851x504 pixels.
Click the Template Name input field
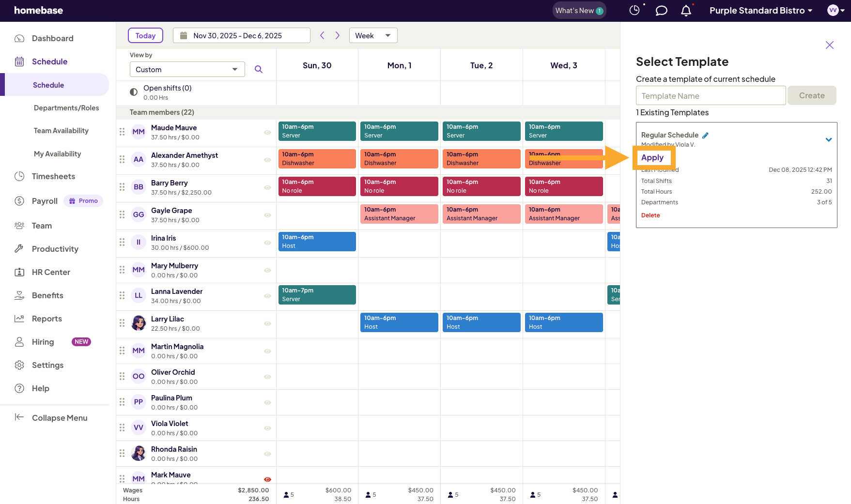tap(711, 95)
